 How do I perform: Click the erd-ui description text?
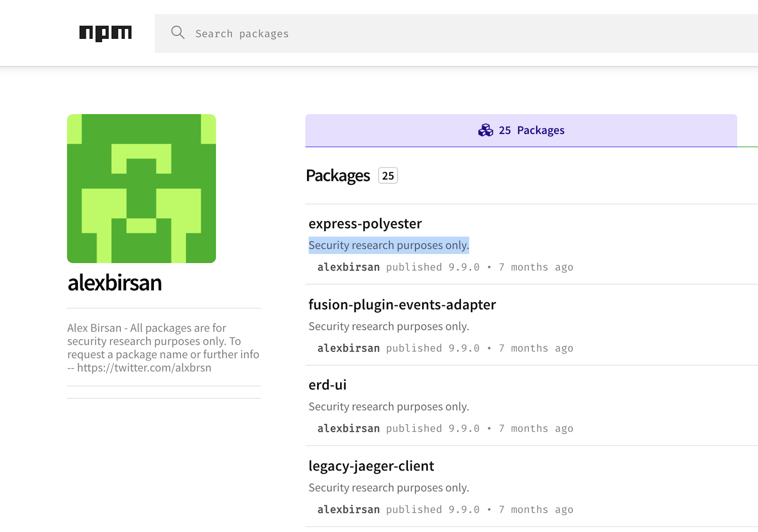click(388, 407)
